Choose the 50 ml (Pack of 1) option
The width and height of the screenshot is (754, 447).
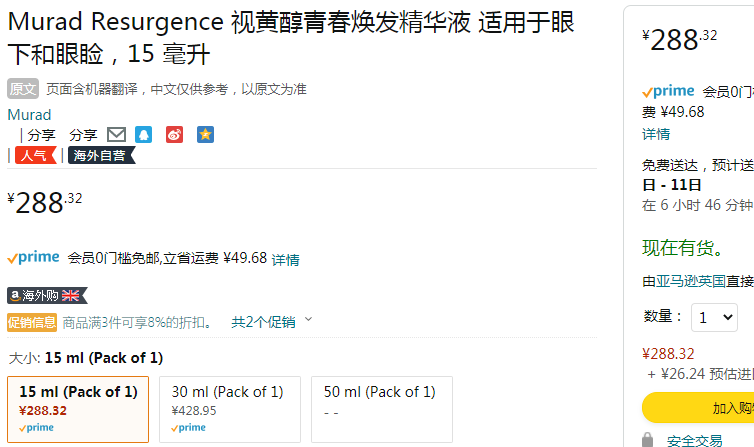[x=382, y=409]
